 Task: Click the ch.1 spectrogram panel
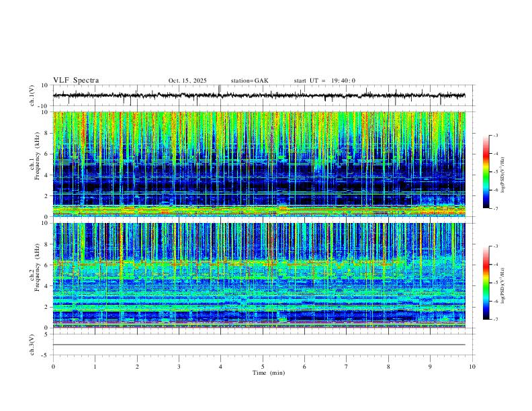coord(259,164)
